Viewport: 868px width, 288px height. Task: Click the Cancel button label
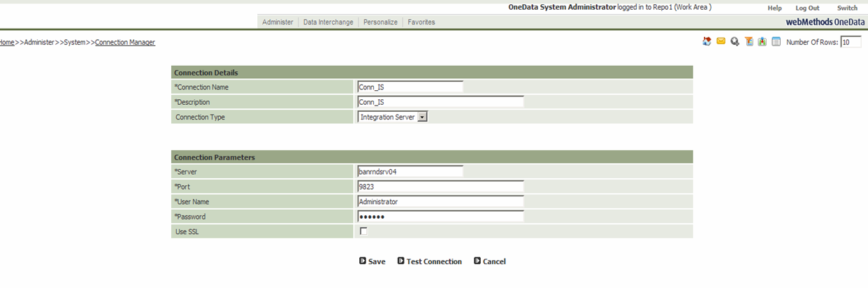coord(494,261)
